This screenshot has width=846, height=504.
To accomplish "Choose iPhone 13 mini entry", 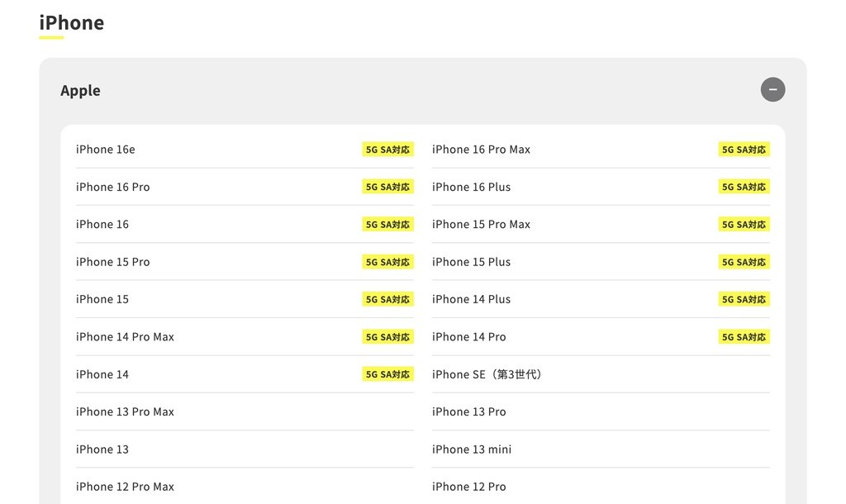I will pyautogui.click(x=601, y=449).
